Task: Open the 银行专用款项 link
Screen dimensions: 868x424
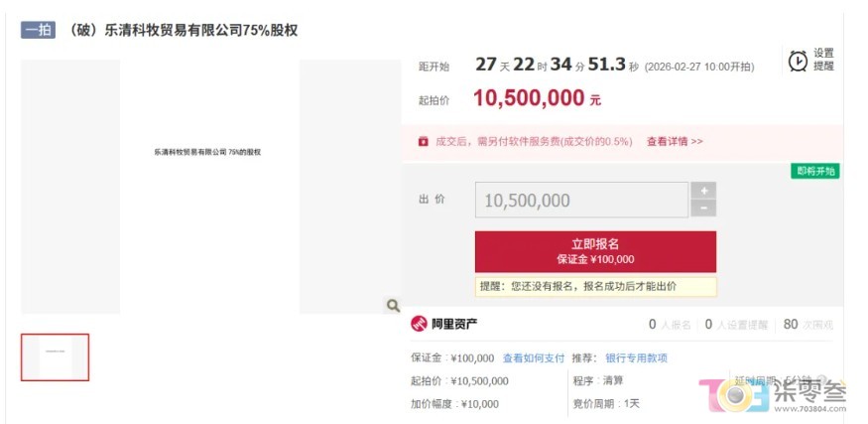Action: point(637,358)
